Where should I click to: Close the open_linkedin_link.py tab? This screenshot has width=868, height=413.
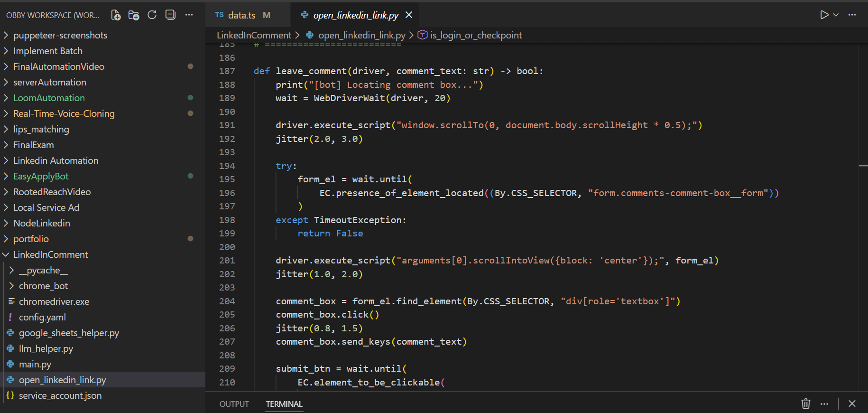409,15
